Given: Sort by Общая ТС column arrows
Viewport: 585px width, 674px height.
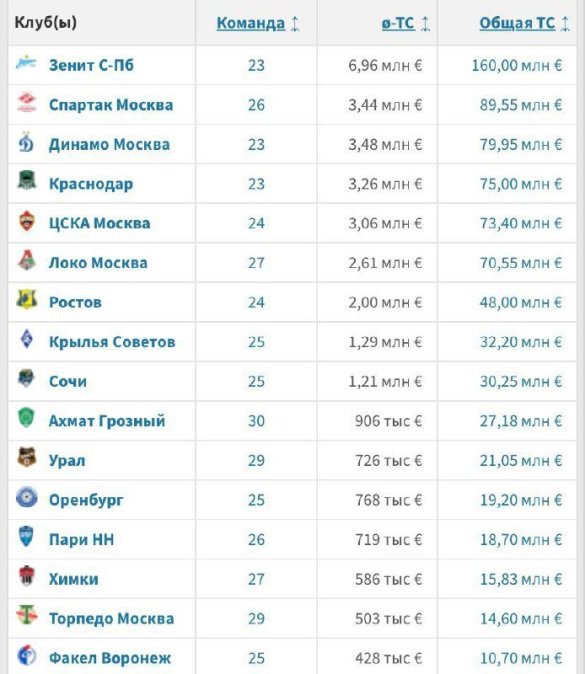Looking at the screenshot, I should click(565, 23).
